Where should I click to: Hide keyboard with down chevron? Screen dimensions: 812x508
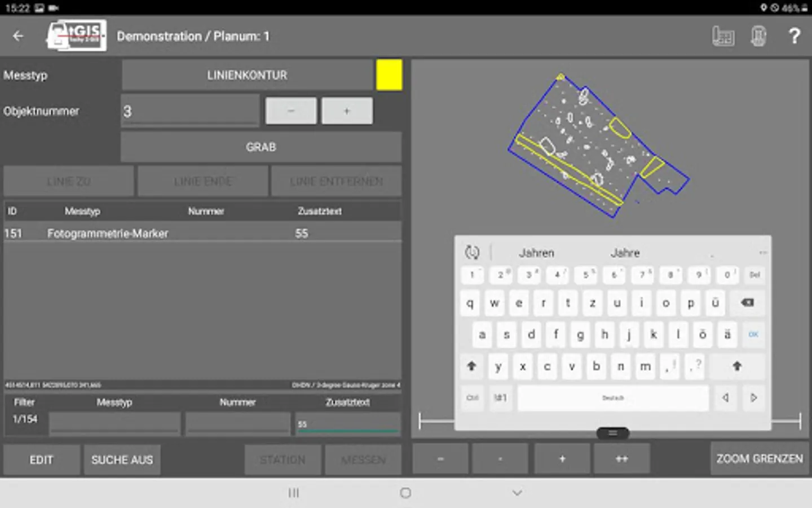(517, 493)
